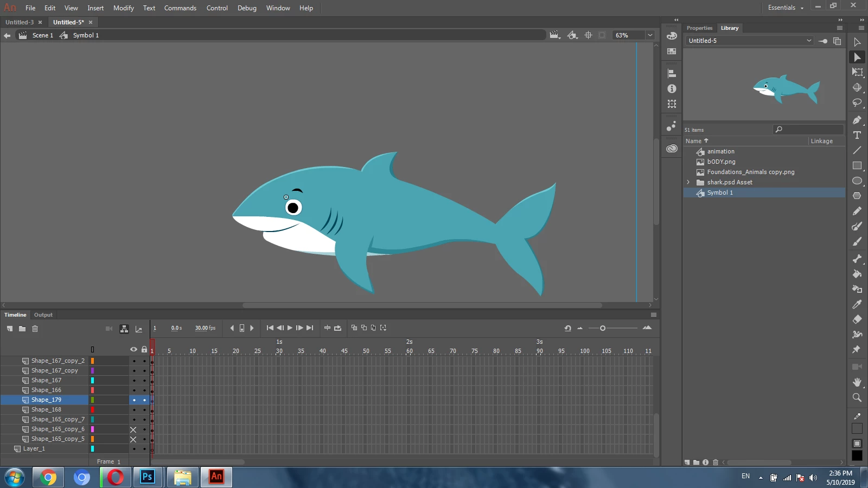Screen dimensions: 868x488
Task: Click the delete layer trash icon
Action: (x=35, y=329)
